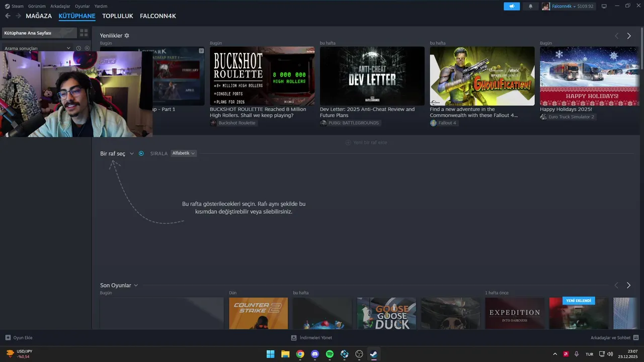Open the Happy Holidays truck thumbnail
This screenshot has height=362, width=644.
click(x=590, y=76)
